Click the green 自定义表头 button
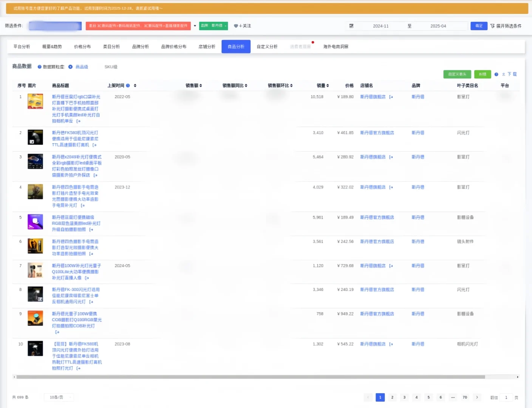The height and width of the screenshot is (408, 532). tap(457, 74)
